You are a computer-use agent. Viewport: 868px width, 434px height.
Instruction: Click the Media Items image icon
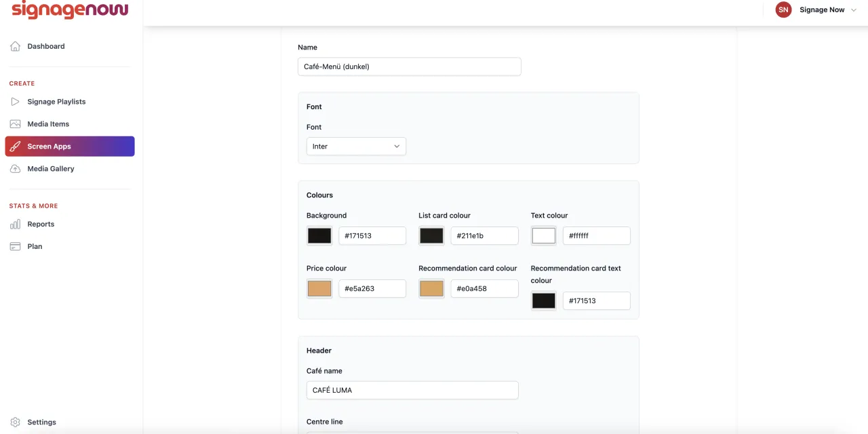15,124
